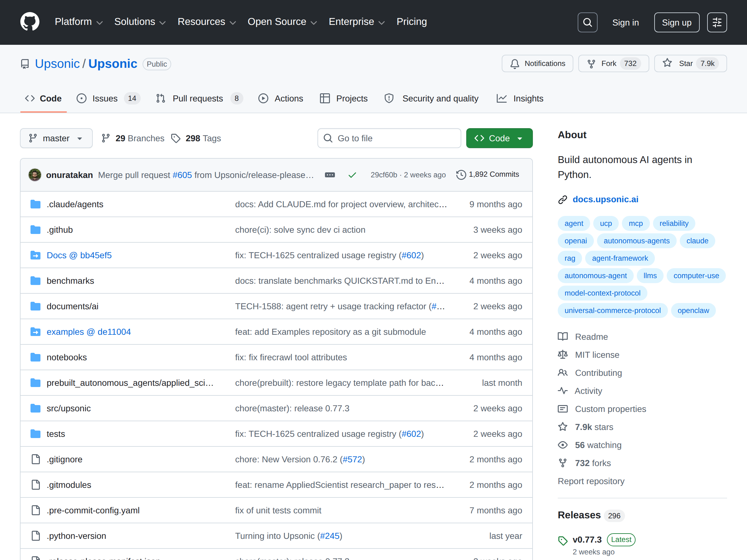Open the 1,892 Commits history

tap(488, 175)
